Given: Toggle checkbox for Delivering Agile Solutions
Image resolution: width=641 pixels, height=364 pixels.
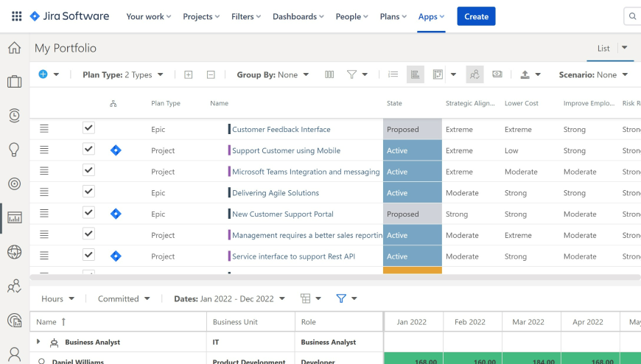Looking at the screenshot, I should (88, 192).
